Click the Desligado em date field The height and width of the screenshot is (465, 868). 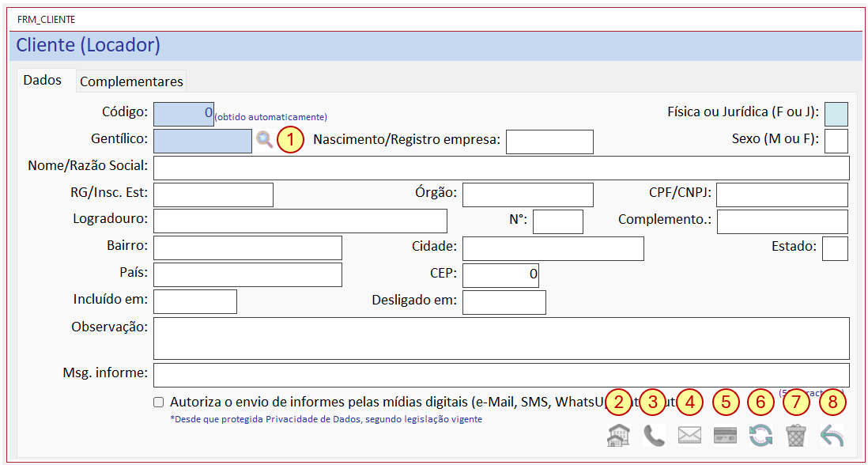(504, 302)
